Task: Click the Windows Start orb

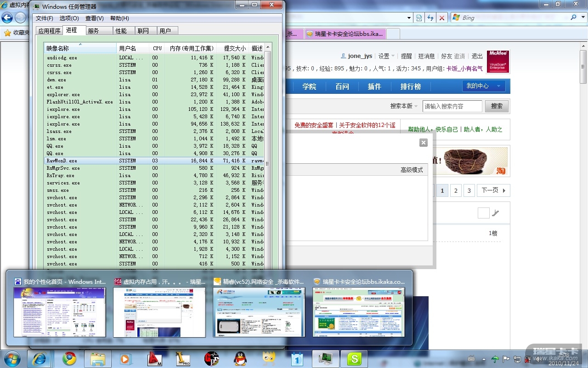Action: tap(12, 358)
